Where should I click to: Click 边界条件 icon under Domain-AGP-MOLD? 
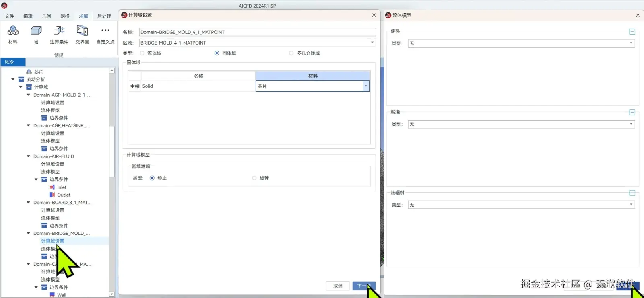(44, 118)
